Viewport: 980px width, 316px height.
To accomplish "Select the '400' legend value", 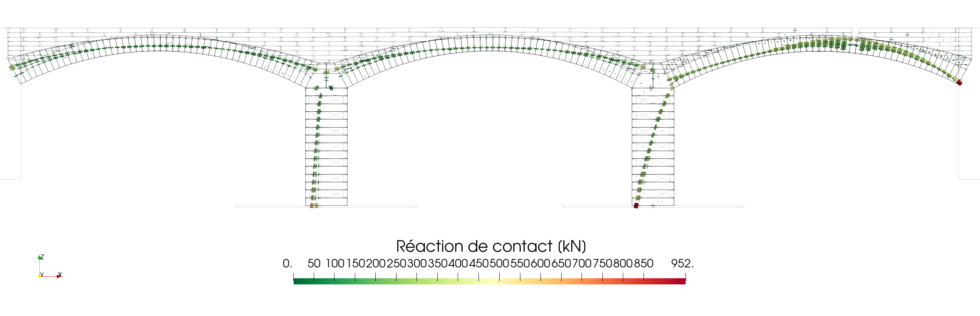I will coord(458,264).
